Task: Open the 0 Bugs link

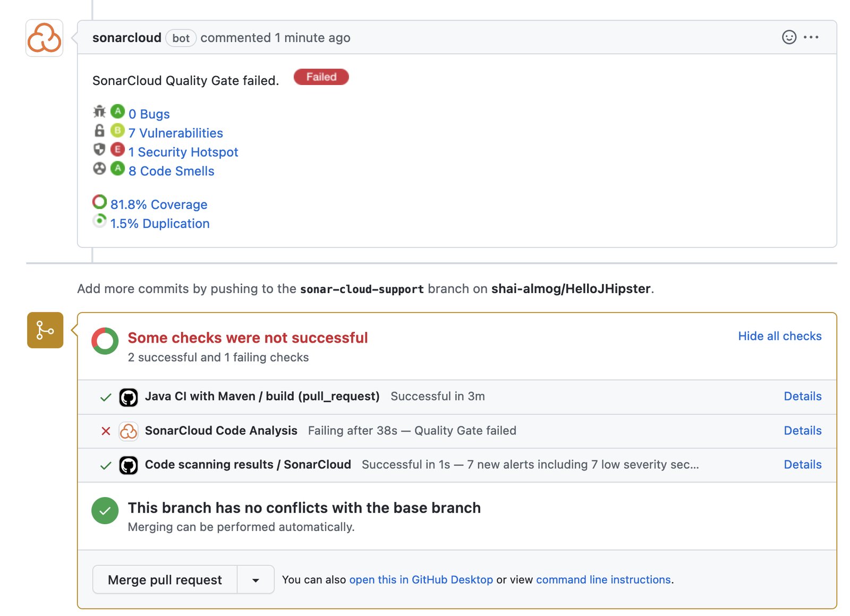Action: (x=149, y=114)
